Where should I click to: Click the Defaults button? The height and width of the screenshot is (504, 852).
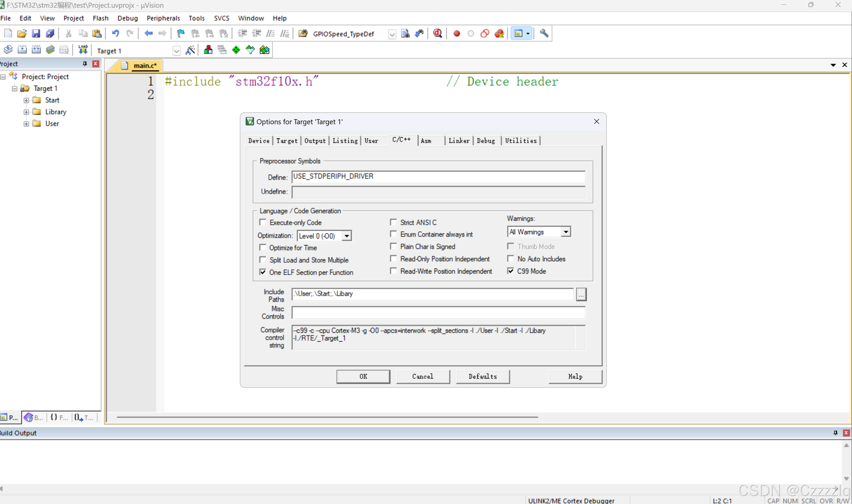point(482,376)
